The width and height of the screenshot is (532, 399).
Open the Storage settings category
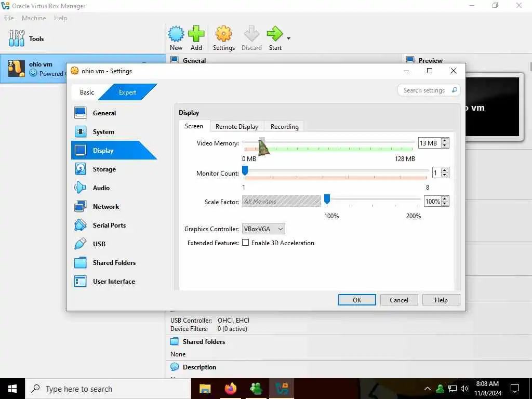pyautogui.click(x=105, y=169)
